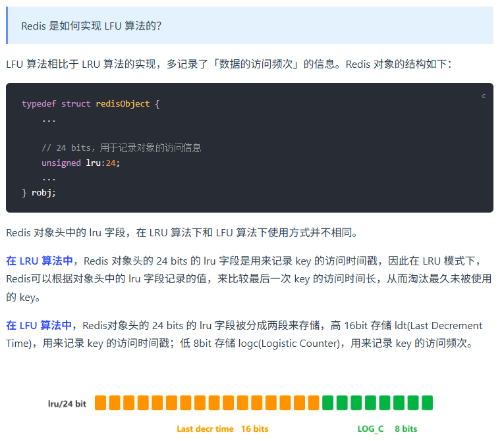Click the "lru/24 bit" diagram label
Screen dimensions: 504x441
(67, 403)
